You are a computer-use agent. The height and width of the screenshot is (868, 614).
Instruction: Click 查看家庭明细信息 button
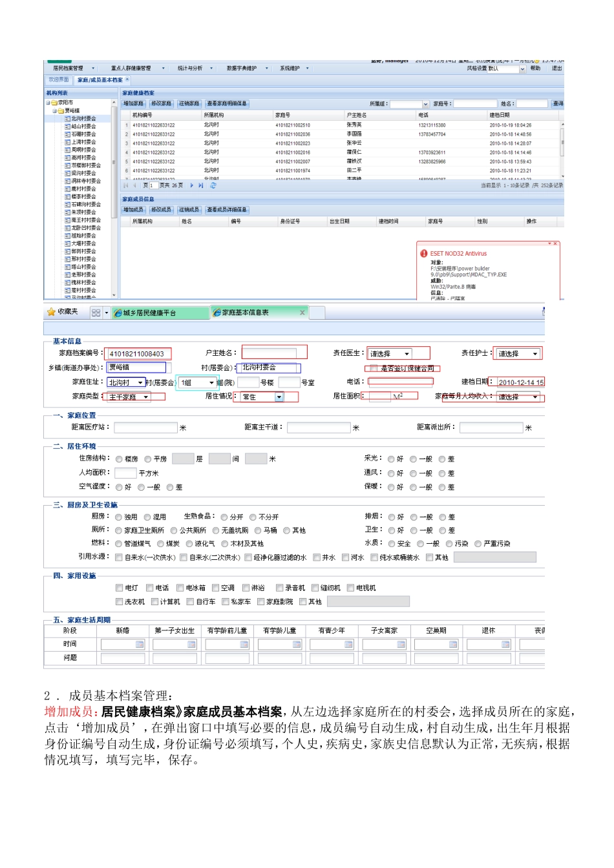(227, 103)
